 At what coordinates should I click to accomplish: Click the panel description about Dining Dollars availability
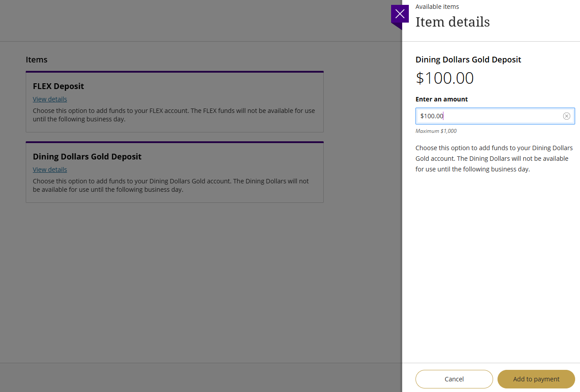(494, 159)
